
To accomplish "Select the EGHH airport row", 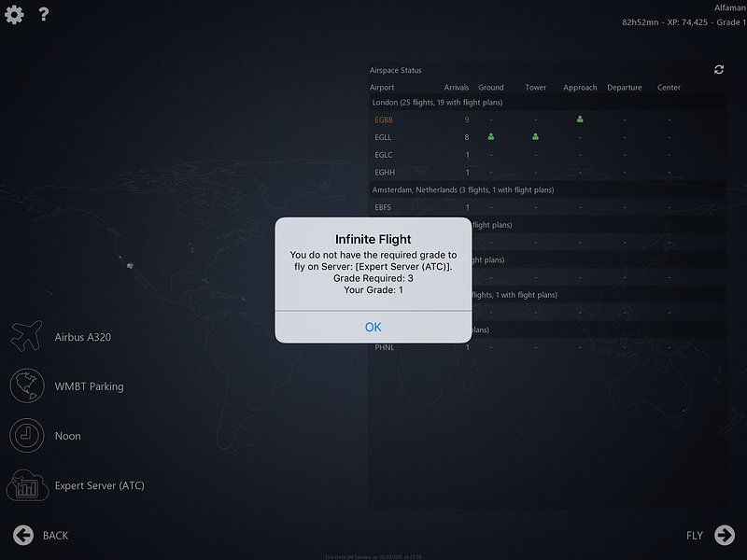I will coord(547,173).
